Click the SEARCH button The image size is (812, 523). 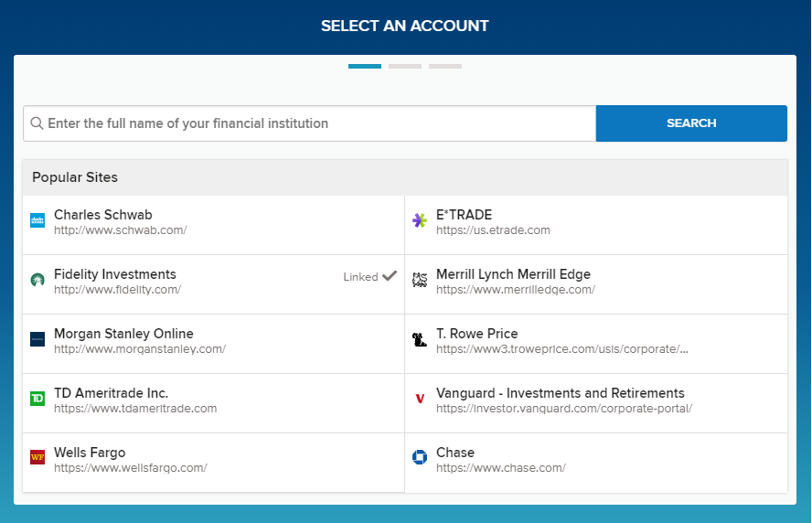click(691, 123)
